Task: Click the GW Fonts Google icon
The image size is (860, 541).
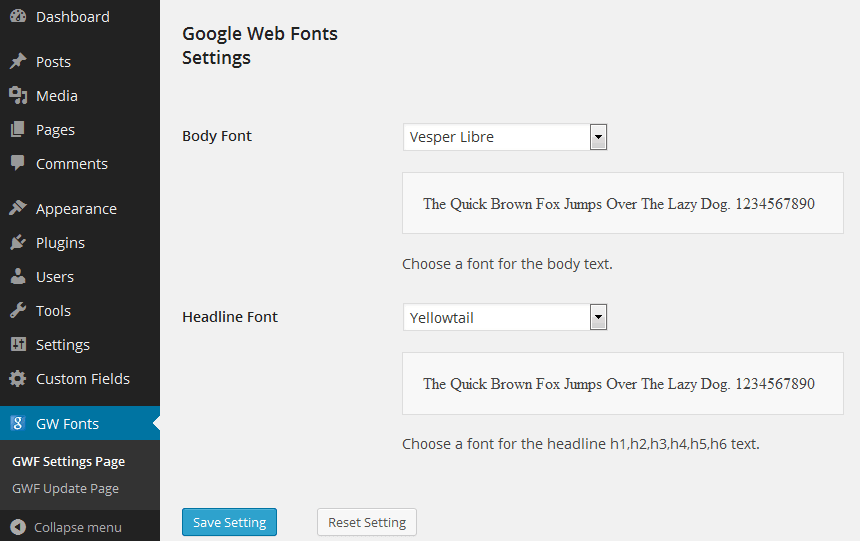Action: coord(18,423)
